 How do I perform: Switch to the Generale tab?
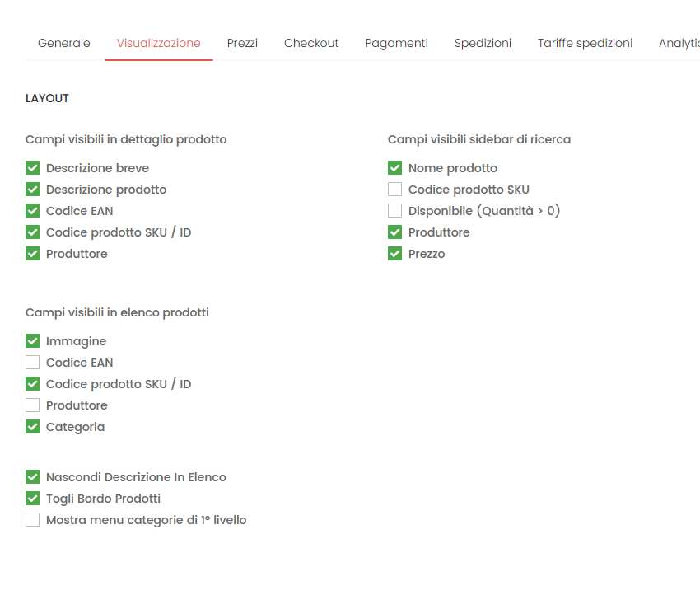click(x=63, y=43)
